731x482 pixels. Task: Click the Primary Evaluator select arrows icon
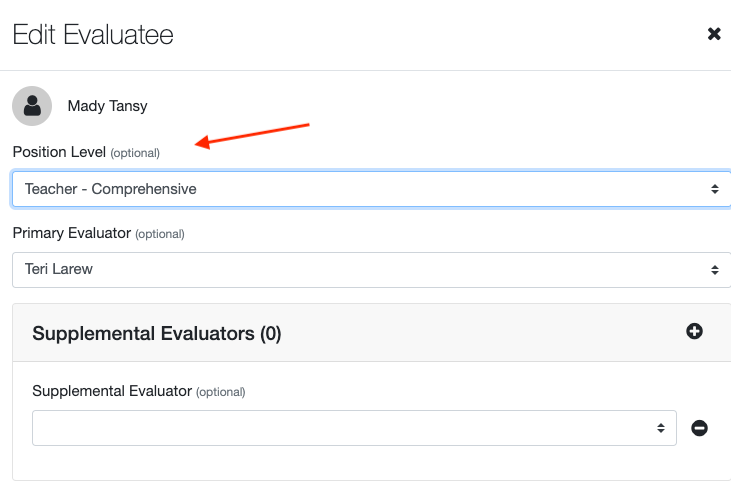714,270
